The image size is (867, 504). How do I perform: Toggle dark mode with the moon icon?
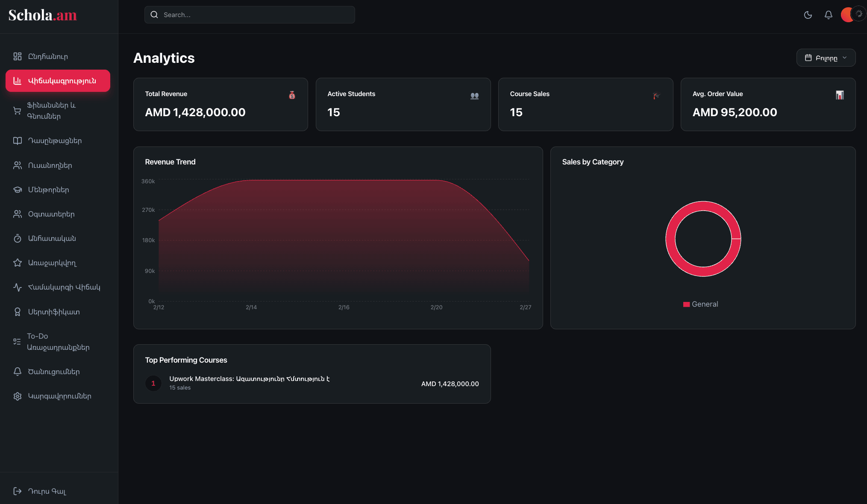tap(808, 14)
